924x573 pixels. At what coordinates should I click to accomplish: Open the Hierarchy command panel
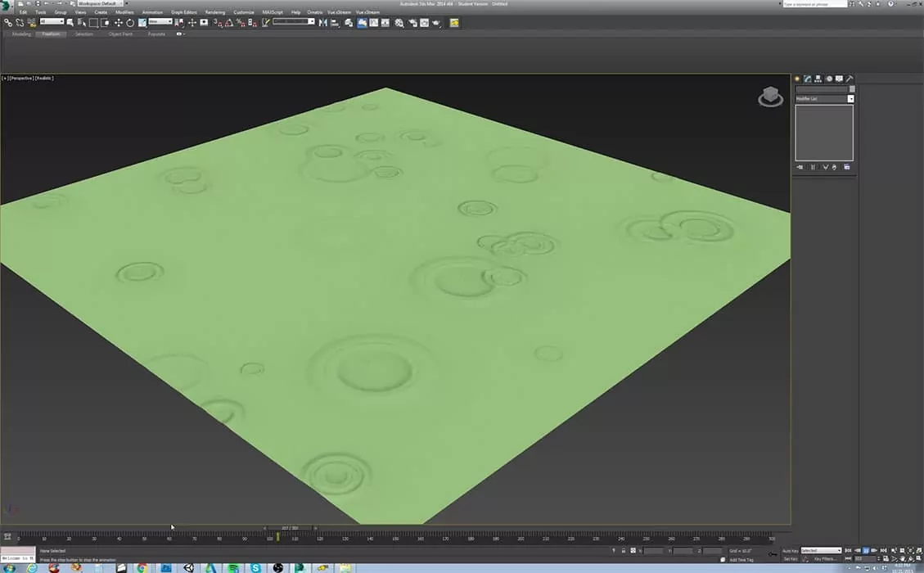818,79
